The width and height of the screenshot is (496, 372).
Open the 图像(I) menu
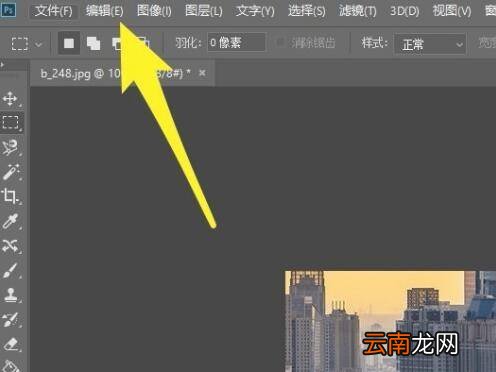(154, 11)
